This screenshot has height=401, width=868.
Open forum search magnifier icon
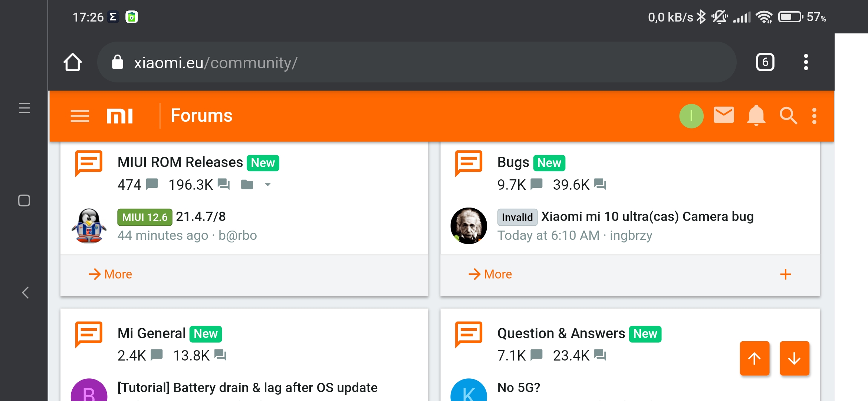click(x=788, y=116)
